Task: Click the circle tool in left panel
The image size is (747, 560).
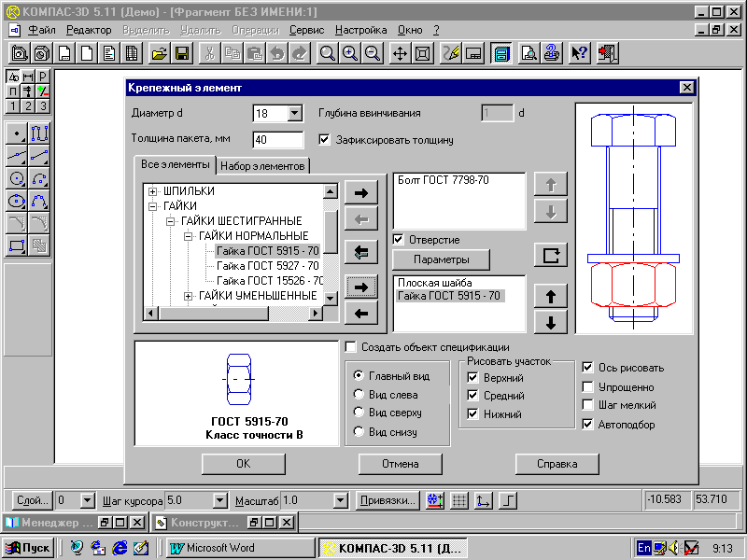Action: pyautogui.click(x=16, y=179)
